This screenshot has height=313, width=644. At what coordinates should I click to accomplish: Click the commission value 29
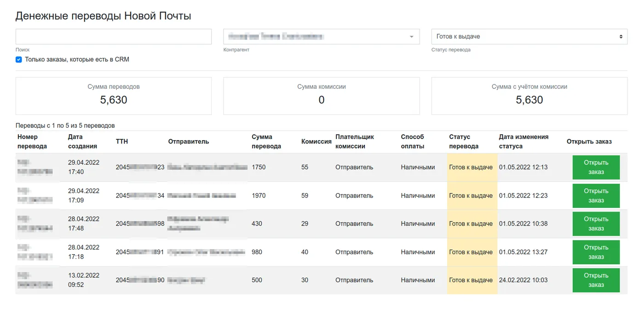305,224
